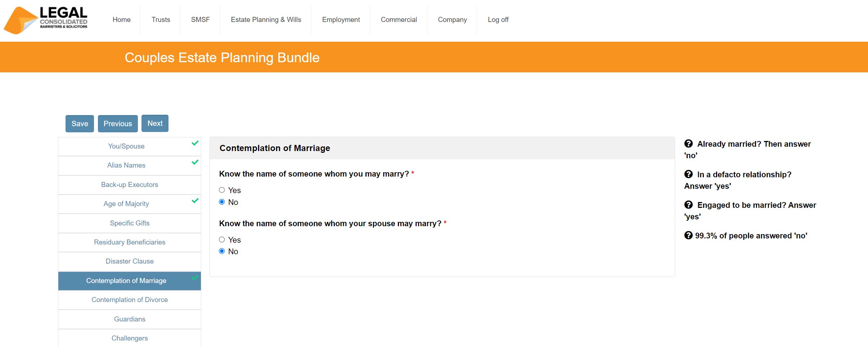
Task: Click the Legal Consolidated logo
Action: tap(46, 20)
